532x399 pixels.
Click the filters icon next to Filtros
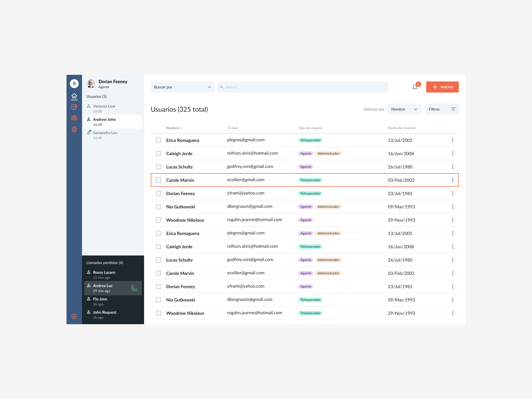coord(453,109)
